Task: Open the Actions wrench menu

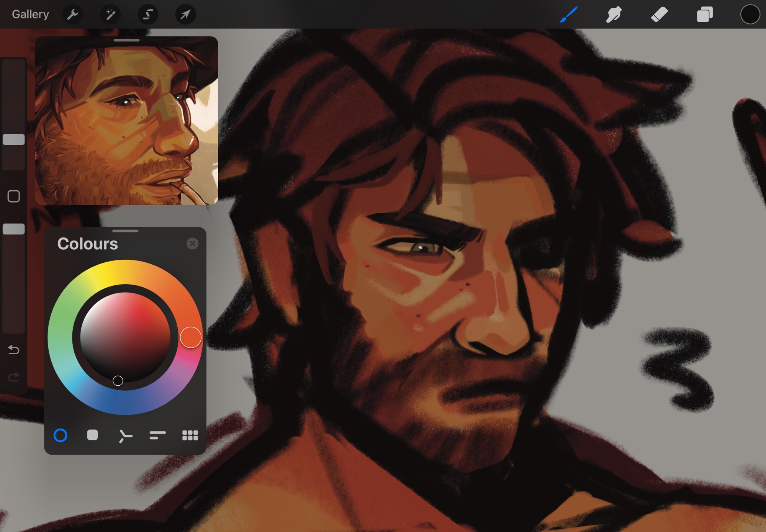Action: pos(72,15)
